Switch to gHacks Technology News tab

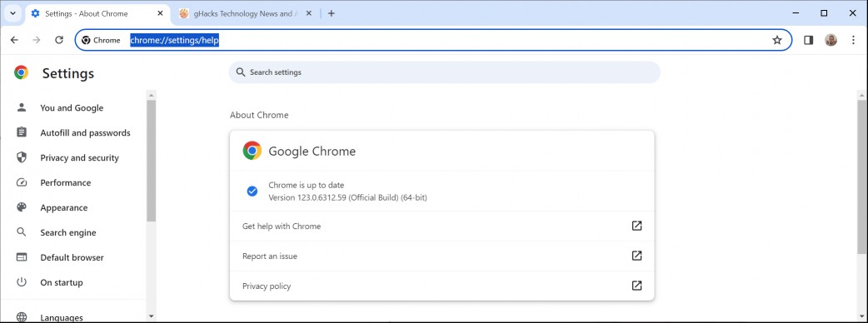pyautogui.click(x=247, y=13)
